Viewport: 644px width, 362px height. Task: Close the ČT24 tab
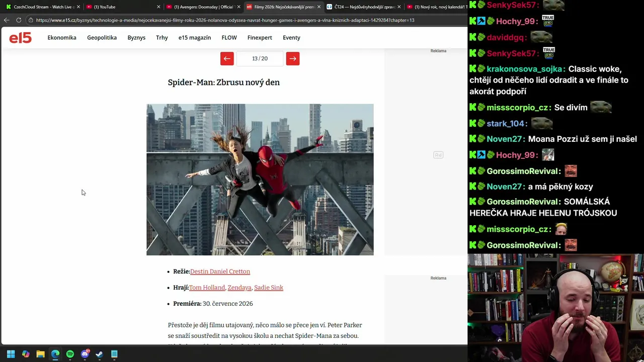coord(399,7)
